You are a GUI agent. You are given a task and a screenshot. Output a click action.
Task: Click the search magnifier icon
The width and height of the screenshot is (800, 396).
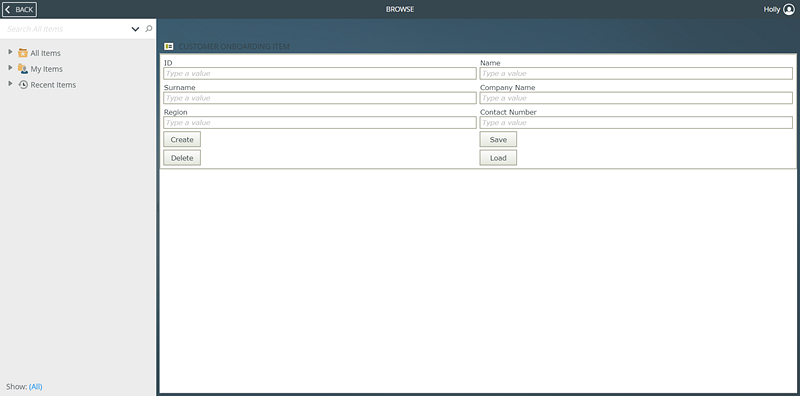148,29
